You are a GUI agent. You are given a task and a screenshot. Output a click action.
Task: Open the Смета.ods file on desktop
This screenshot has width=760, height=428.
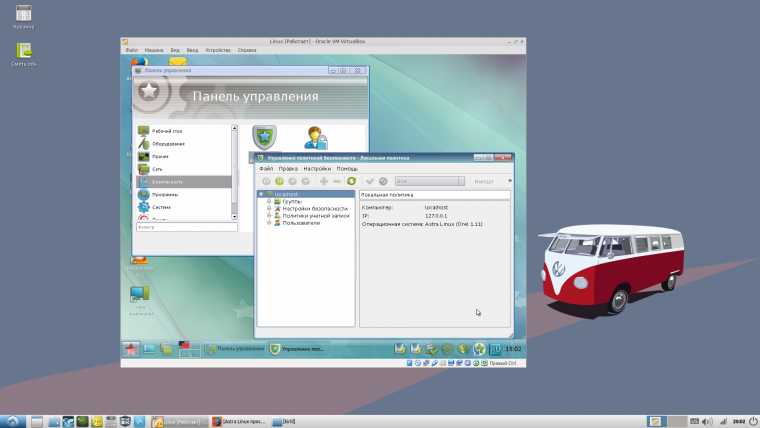coord(23,50)
